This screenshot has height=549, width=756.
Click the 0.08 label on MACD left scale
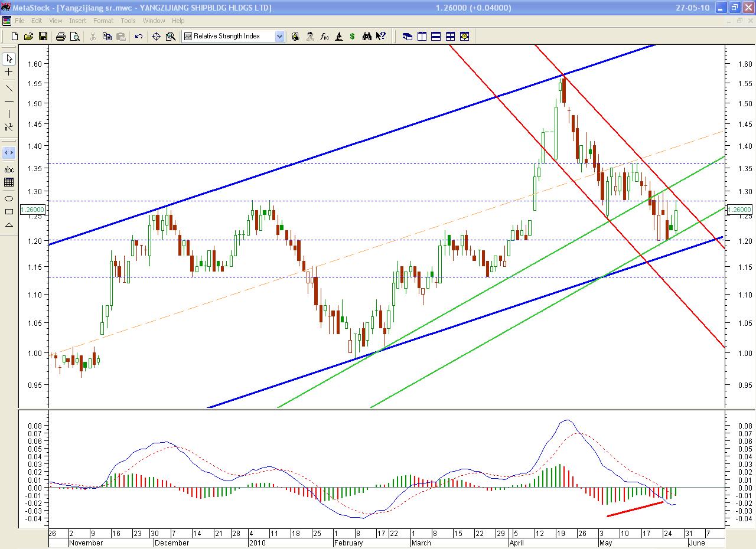pyautogui.click(x=35, y=425)
